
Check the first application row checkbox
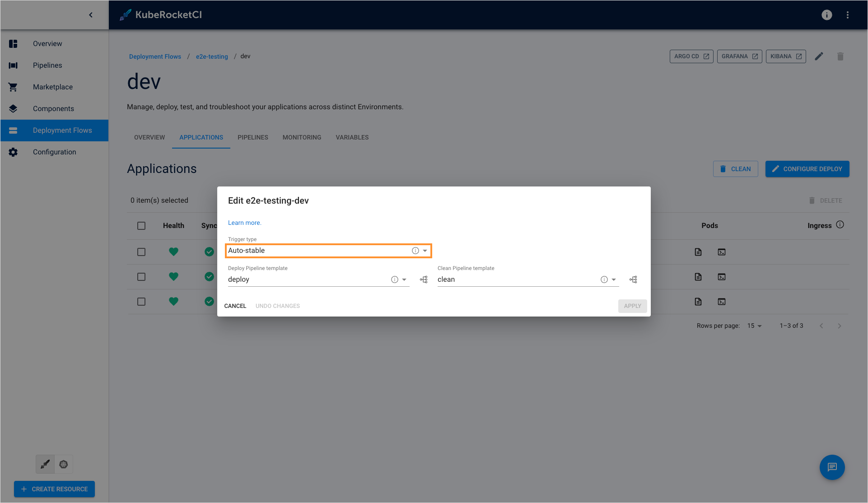[141, 252]
